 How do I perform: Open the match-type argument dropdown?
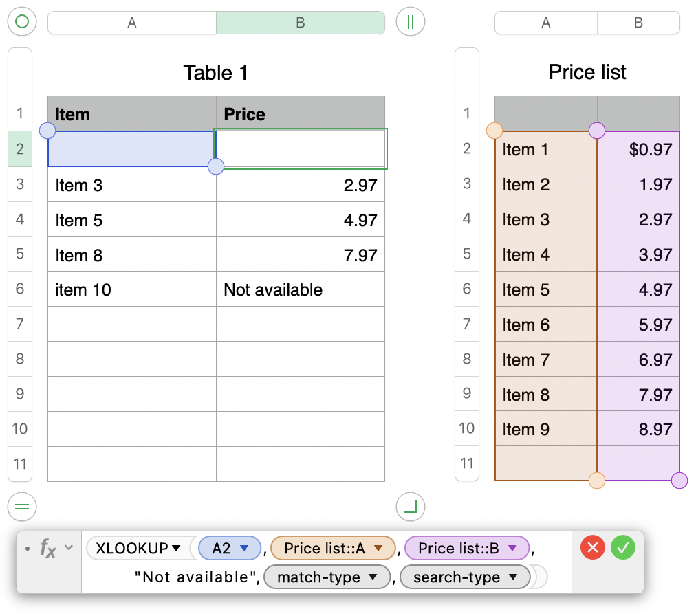pyautogui.click(x=373, y=577)
